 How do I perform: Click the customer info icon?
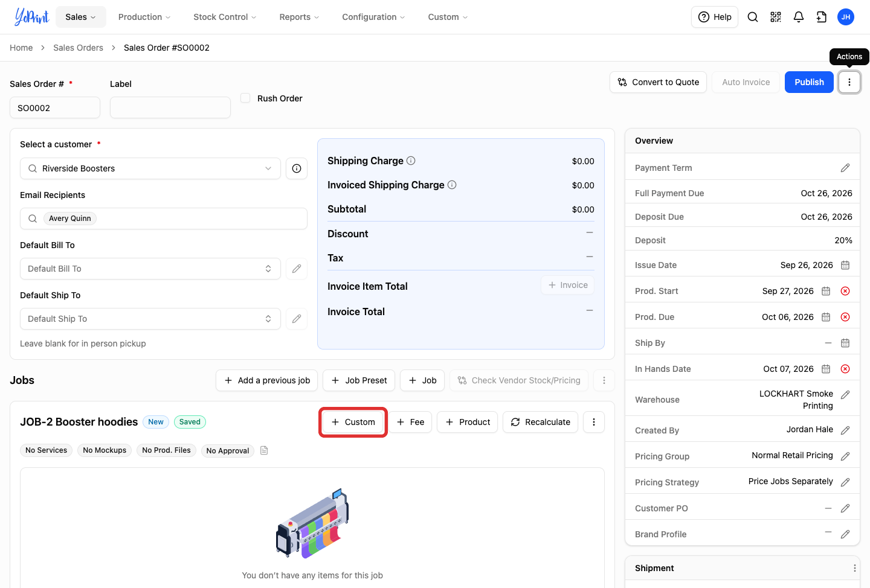(297, 168)
